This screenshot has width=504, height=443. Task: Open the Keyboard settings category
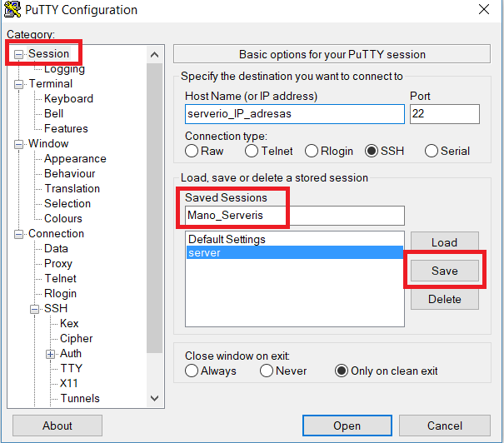click(68, 98)
